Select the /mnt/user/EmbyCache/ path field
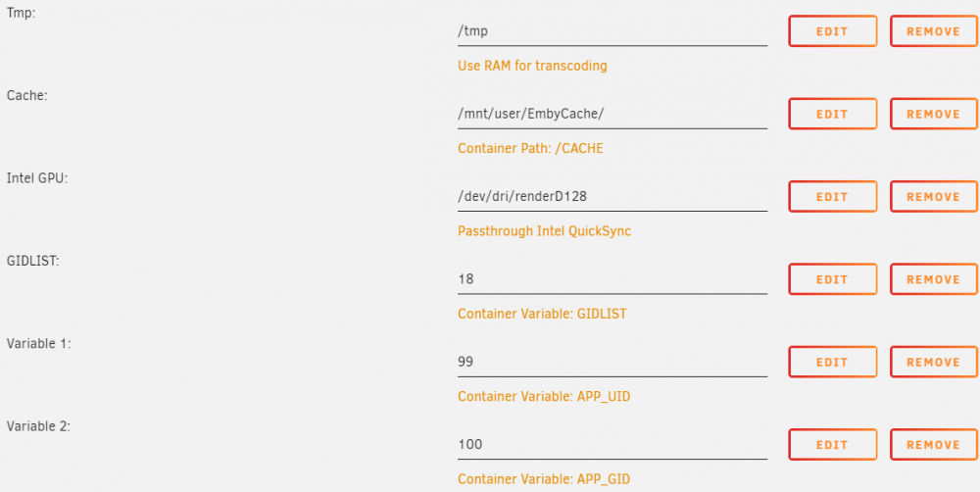Viewport: 980px width, 492px height. tap(612, 114)
